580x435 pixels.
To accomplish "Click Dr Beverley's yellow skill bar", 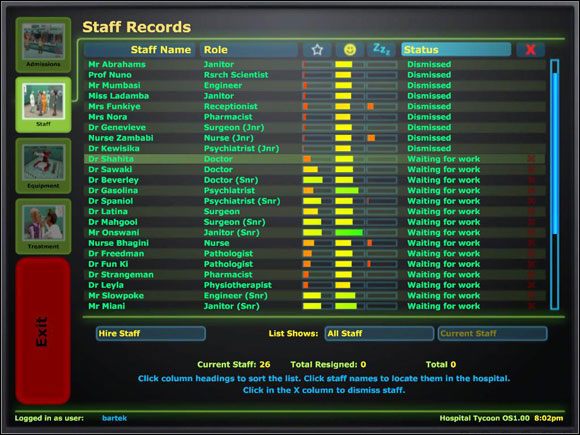I will coord(313,180).
